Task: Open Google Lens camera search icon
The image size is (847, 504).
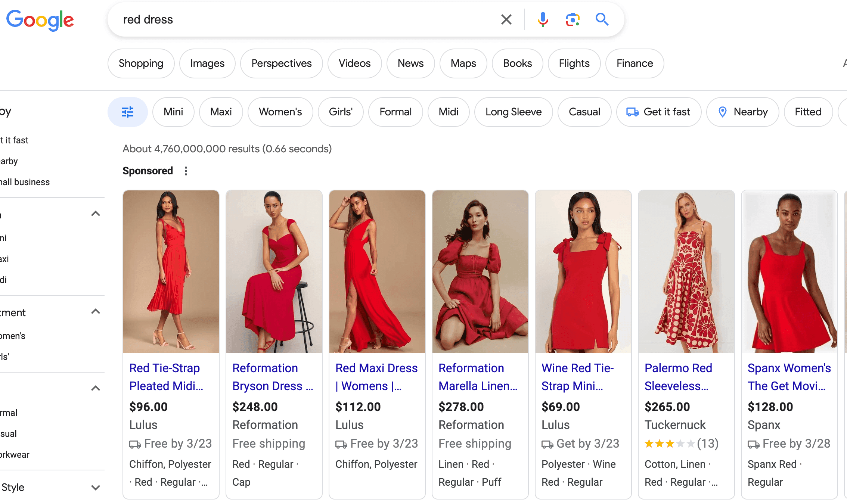Action: pyautogui.click(x=572, y=19)
